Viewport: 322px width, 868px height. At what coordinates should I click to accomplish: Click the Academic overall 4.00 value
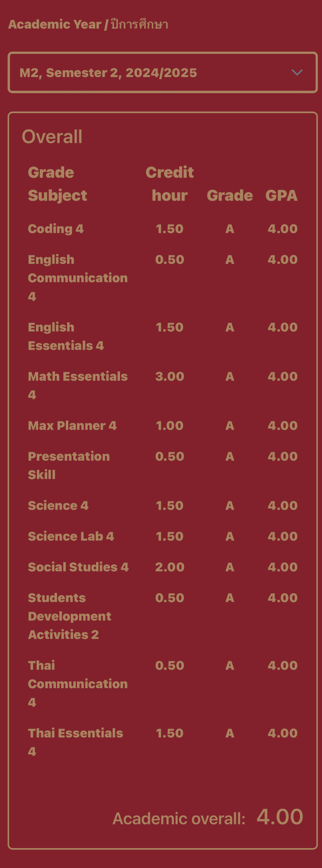[x=280, y=817]
